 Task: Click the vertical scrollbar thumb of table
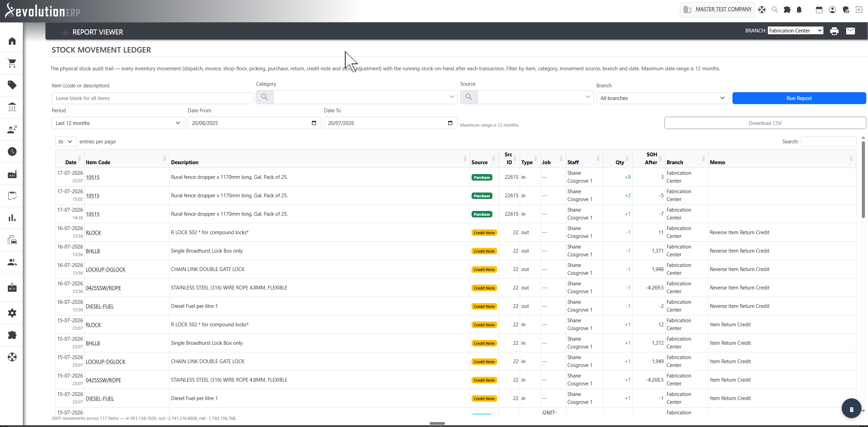click(x=863, y=179)
